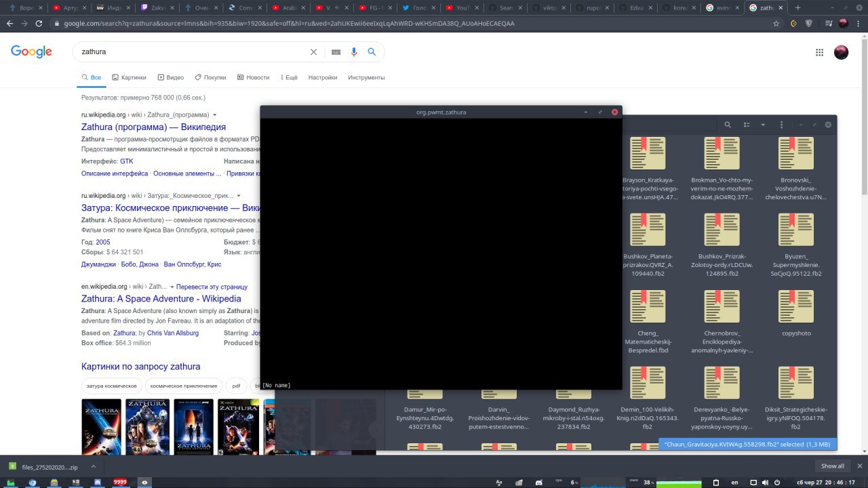Image resolution: width=868 pixels, height=488 pixels.
Task: Open the files_275202020 zip download
Action: coord(44,466)
